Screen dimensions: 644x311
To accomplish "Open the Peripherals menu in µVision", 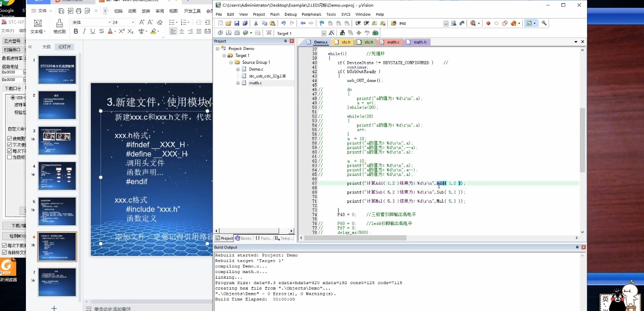I will coord(311,14).
